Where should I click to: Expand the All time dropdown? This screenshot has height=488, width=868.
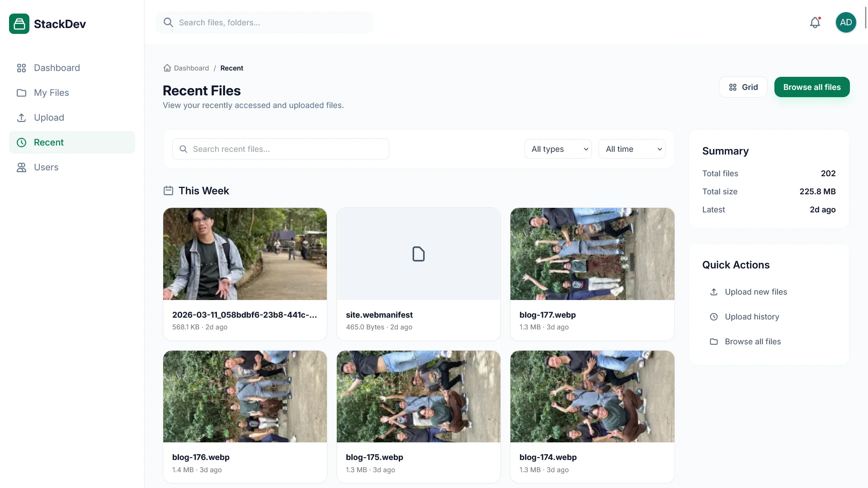tap(632, 149)
